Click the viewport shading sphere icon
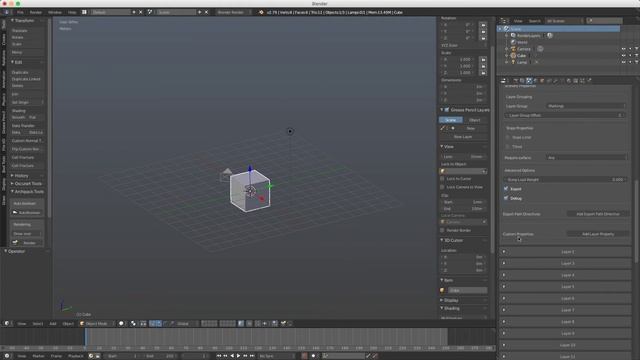 pyautogui.click(x=121, y=323)
